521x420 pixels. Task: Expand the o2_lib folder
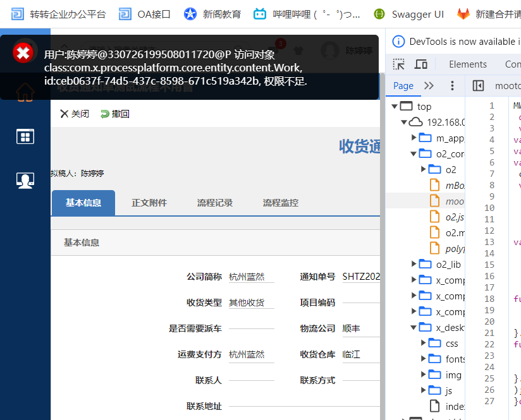pos(414,264)
